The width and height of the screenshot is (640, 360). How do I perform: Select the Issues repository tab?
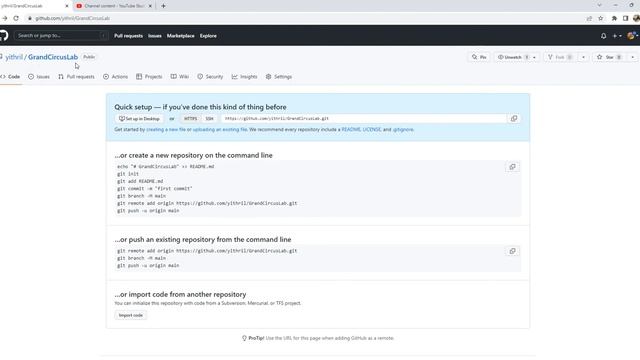[39, 77]
